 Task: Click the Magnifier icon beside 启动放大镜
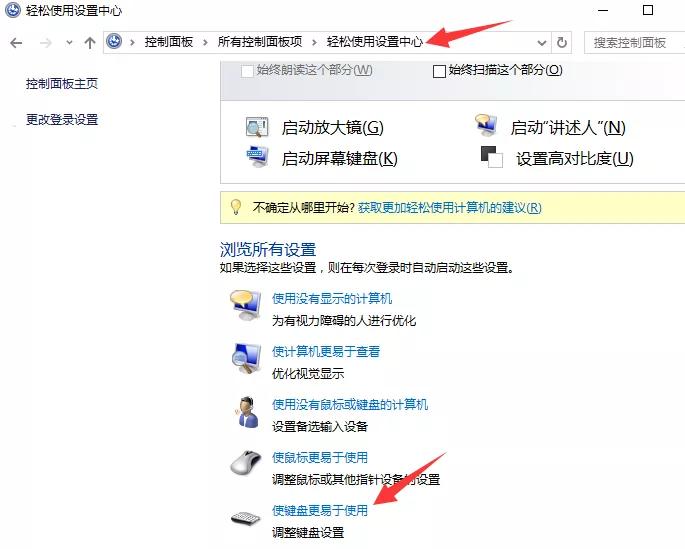(x=257, y=128)
